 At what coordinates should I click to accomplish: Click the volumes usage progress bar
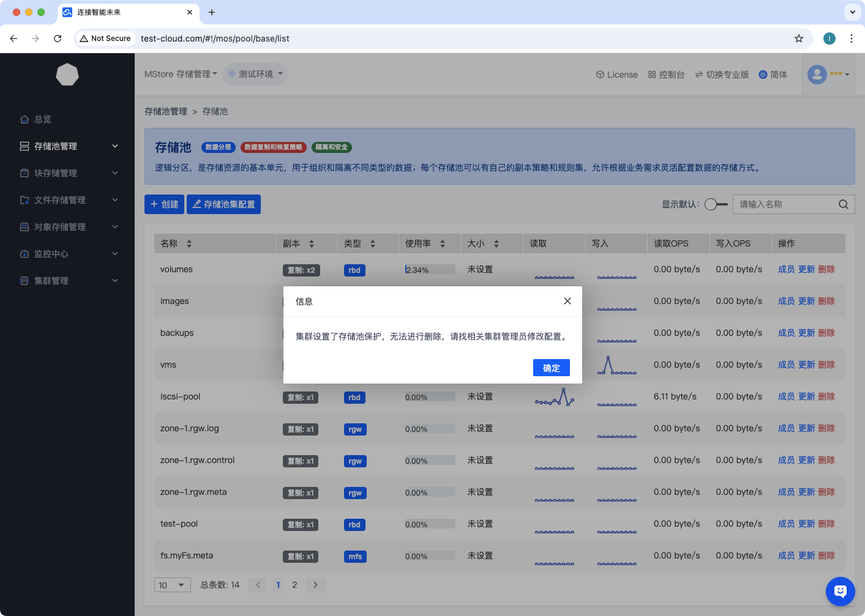(x=430, y=269)
